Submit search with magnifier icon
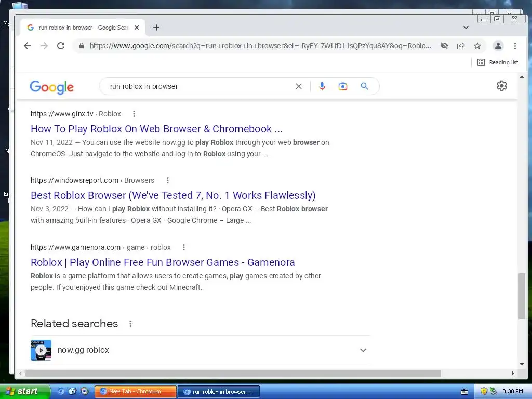 [364, 86]
